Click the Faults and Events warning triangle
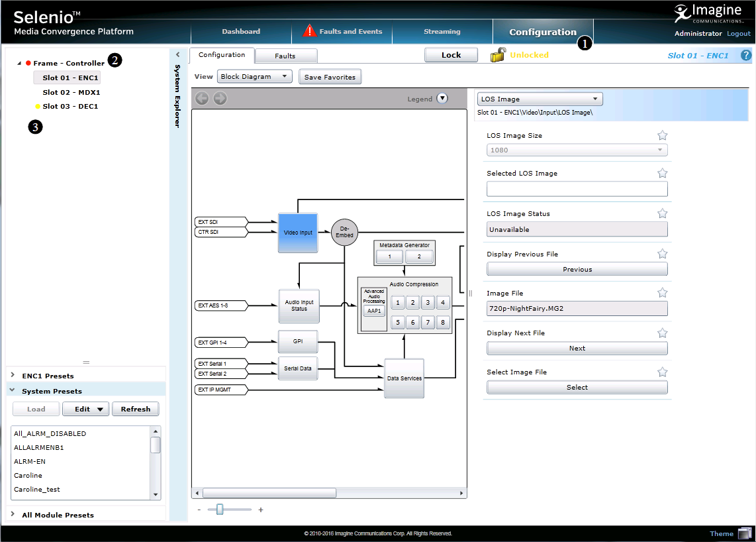The image size is (756, 542). point(309,31)
